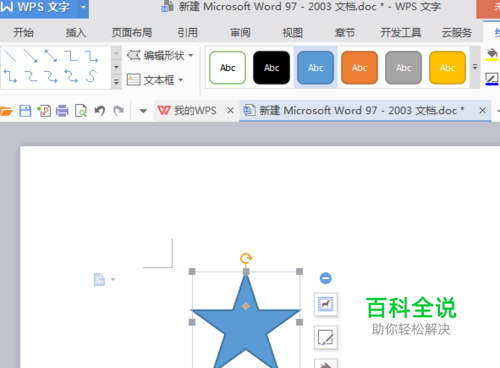Close the 我的WPS tab
This screenshot has width=500, height=368.
pyautogui.click(x=230, y=110)
